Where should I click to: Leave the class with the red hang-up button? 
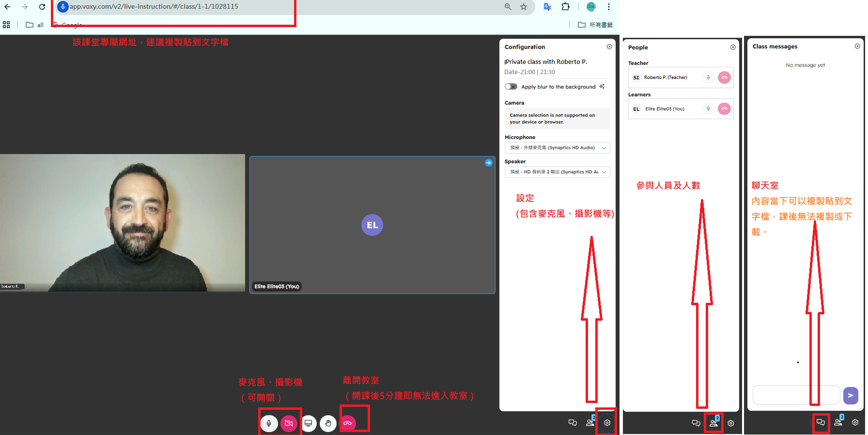(348, 423)
